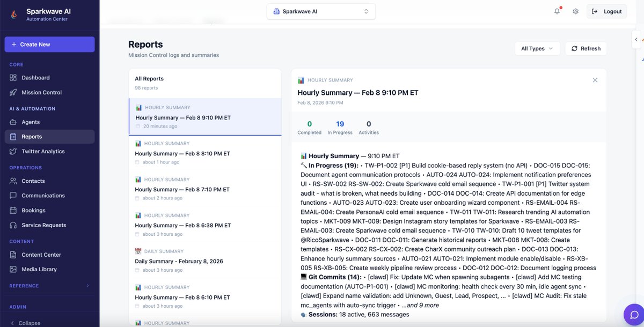Open the floating chat bubble widget

[634, 315]
